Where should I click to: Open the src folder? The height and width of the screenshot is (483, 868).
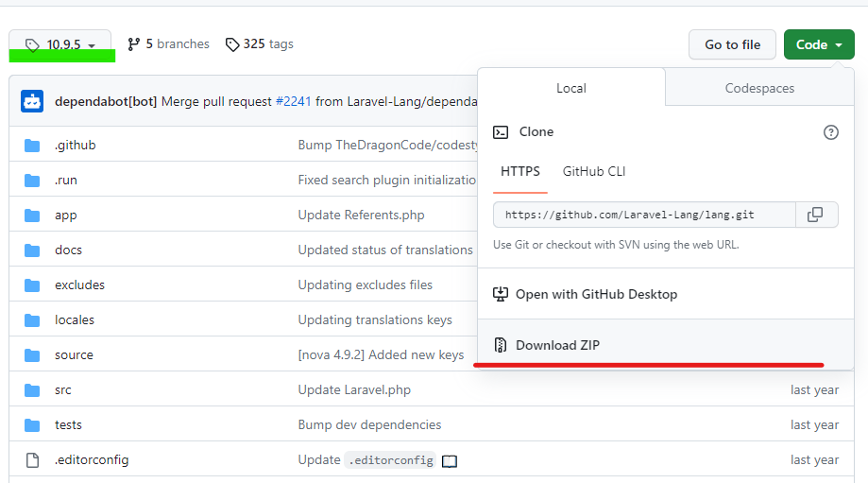63,390
